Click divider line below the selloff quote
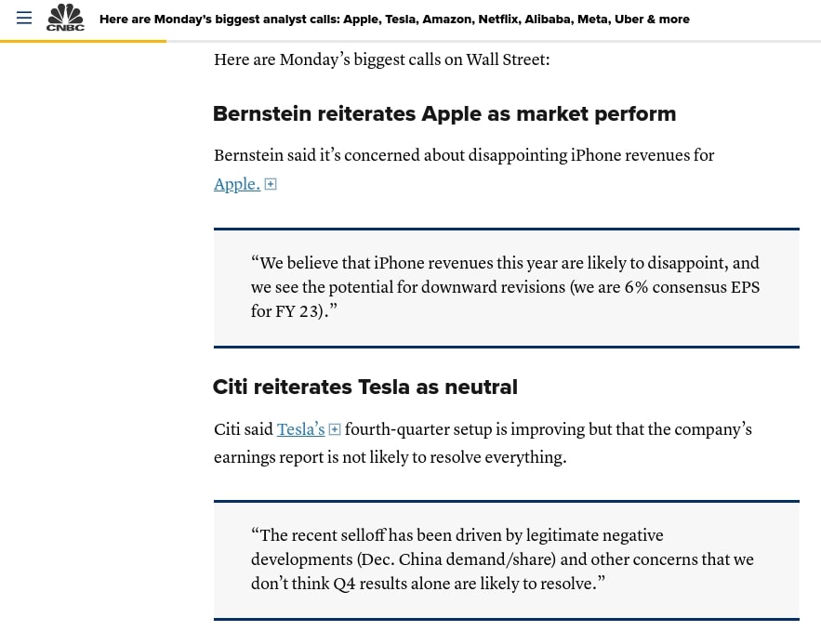The height and width of the screenshot is (644, 821). click(x=506, y=619)
